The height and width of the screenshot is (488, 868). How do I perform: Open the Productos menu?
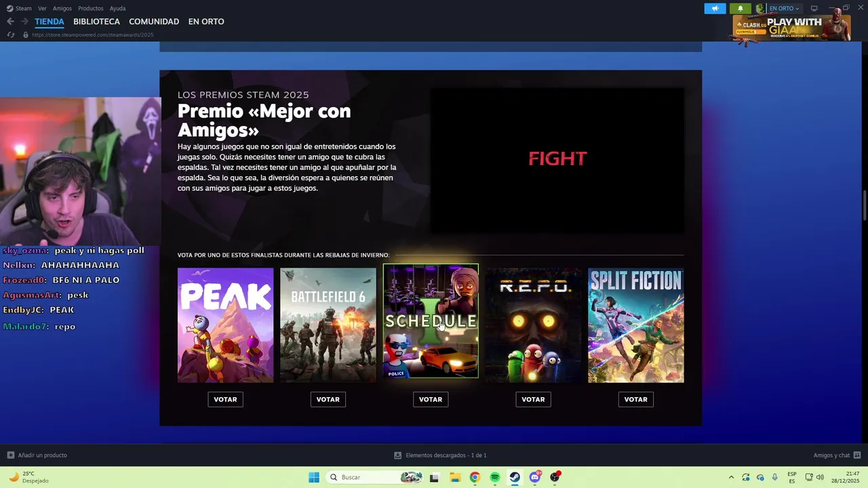click(91, 8)
